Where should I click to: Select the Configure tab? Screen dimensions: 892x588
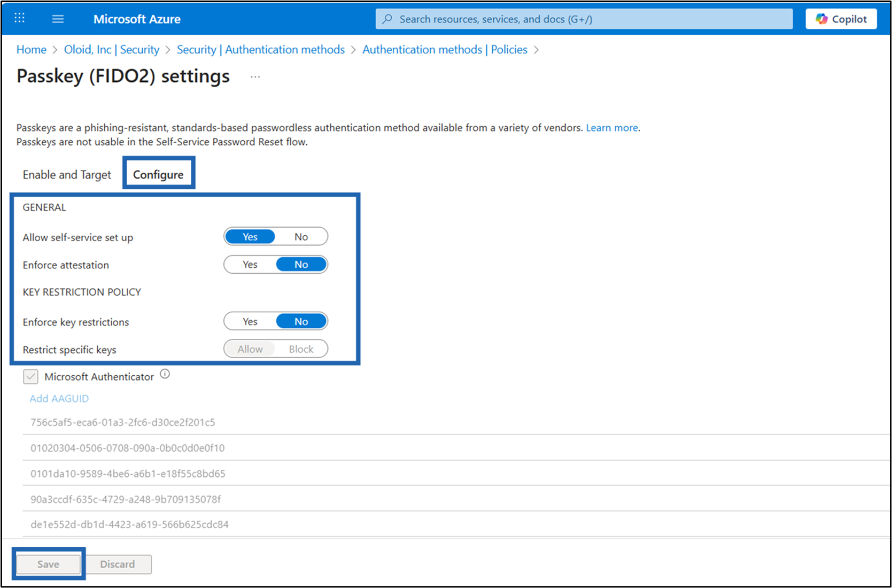tap(158, 175)
